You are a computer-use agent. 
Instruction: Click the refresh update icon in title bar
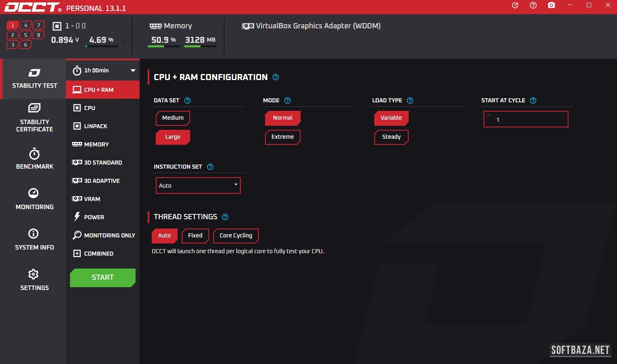pos(515,5)
